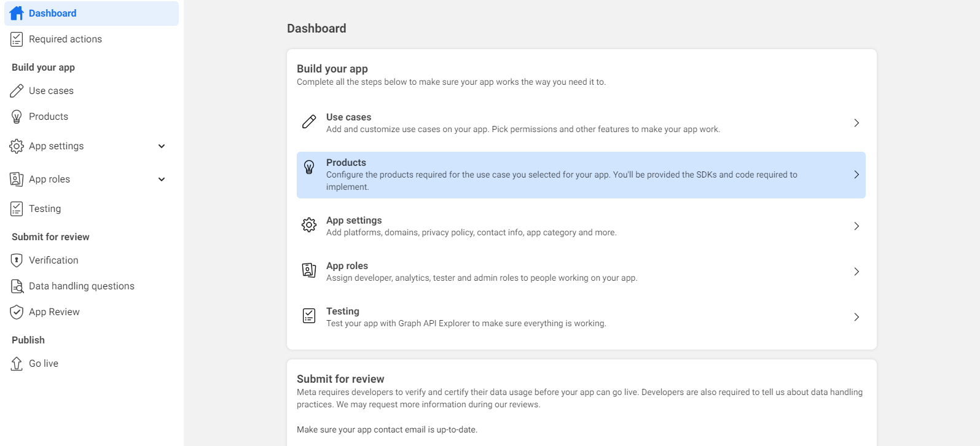Open Use cases row arrow in main panel
980x446 pixels.
(857, 123)
